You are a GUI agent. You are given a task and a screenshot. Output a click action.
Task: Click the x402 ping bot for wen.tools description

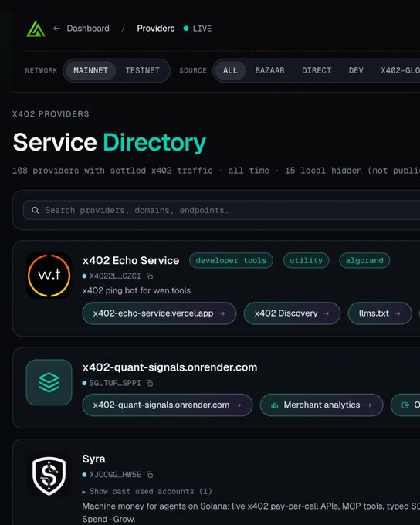[x=137, y=290]
